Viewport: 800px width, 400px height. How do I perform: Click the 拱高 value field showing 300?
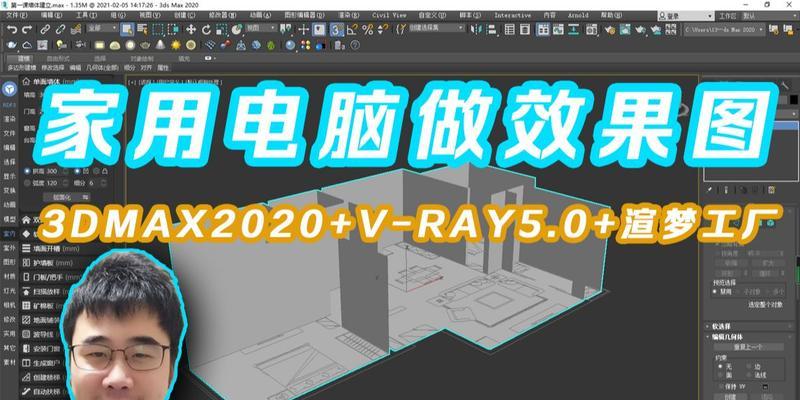(53, 171)
